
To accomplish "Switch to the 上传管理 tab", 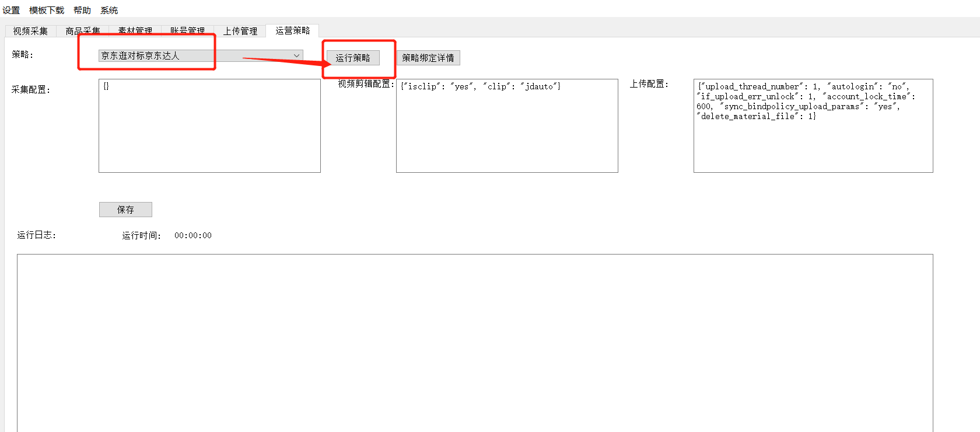I will (x=240, y=31).
